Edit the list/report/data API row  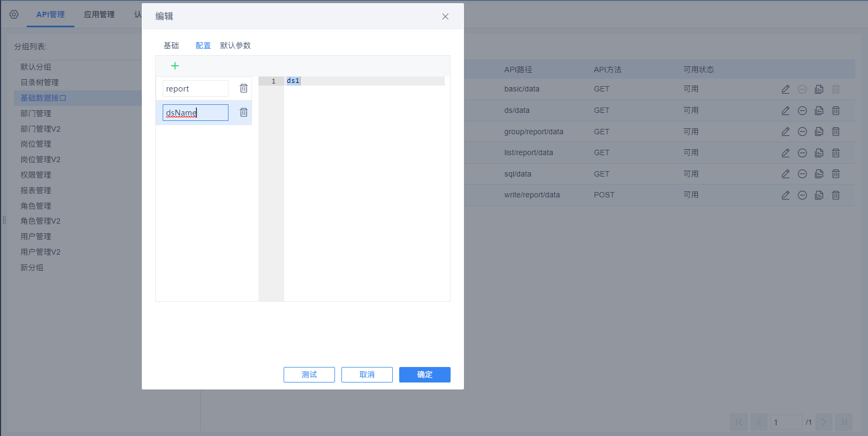click(786, 153)
